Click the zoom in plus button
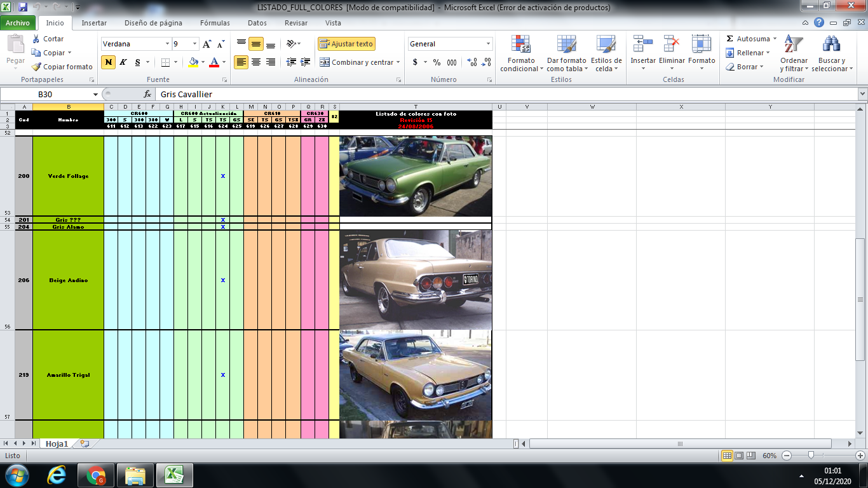This screenshot has height=488, width=868. [860, 456]
